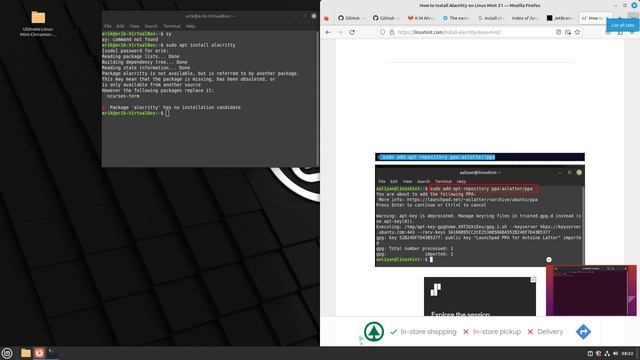Go forward a page in Firefox
Screen dimensions: 640x360
coord(340,32)
